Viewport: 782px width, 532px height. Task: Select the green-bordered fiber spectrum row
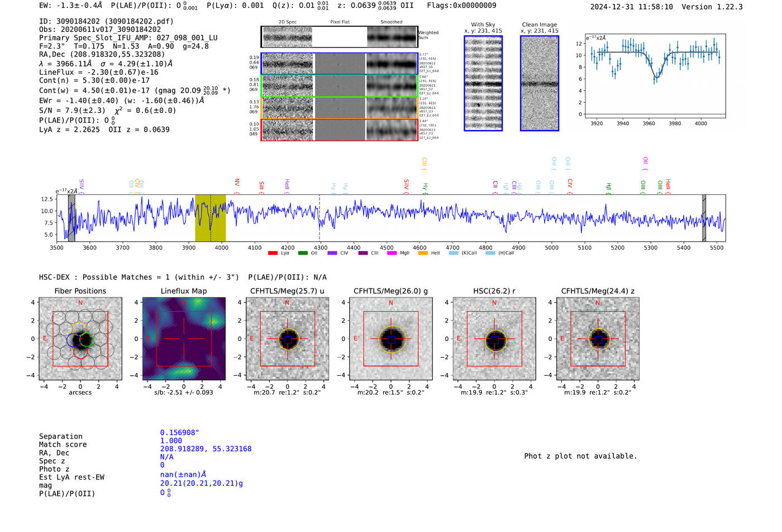[x=339, y=86]
